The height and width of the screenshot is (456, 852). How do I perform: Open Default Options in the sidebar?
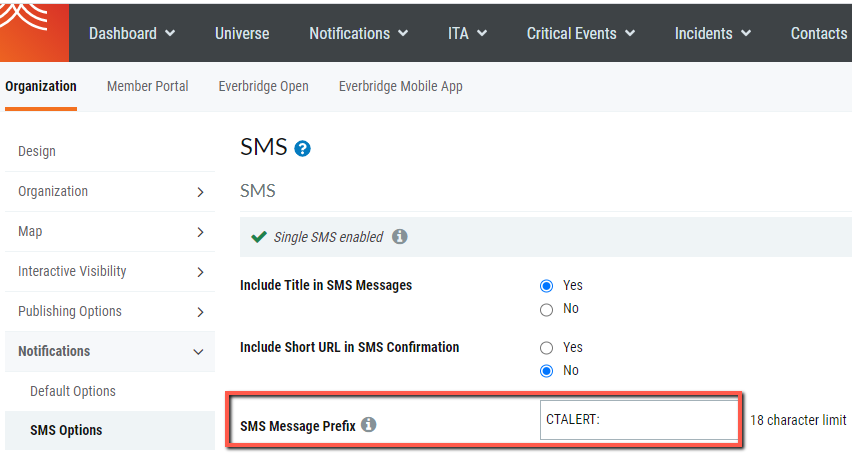[73, 391]
